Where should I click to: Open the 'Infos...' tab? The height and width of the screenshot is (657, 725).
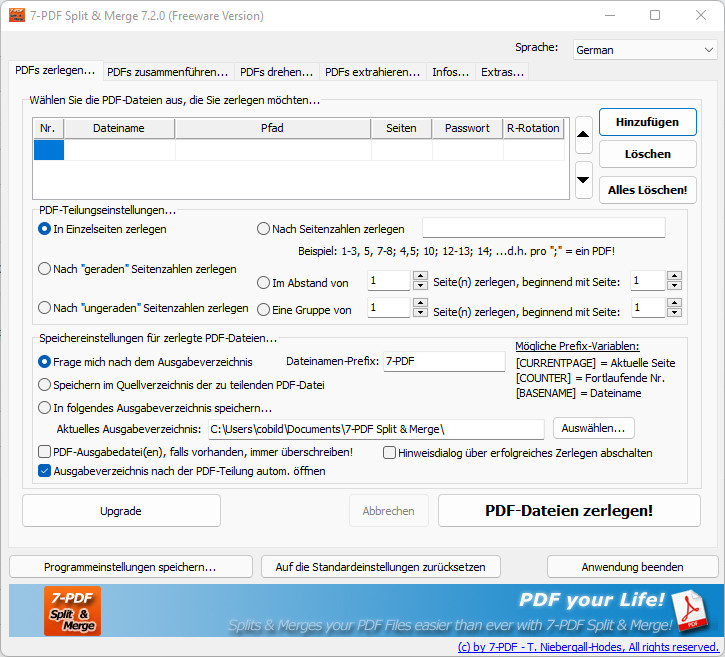click(x=450, y=72)
